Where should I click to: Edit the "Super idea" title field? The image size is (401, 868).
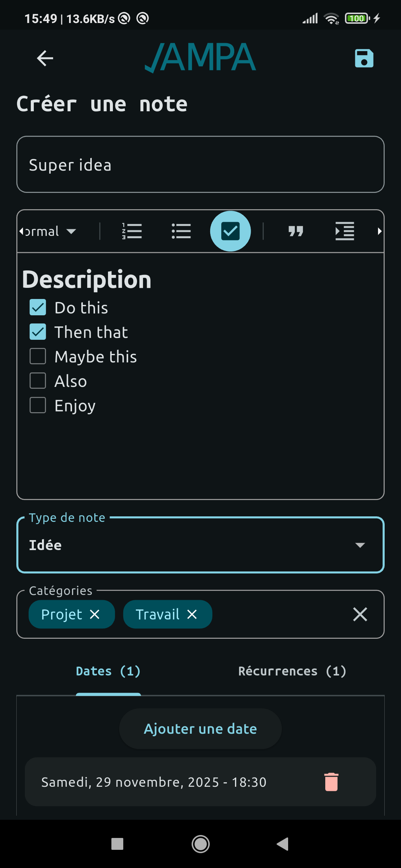tap(200, 165)
